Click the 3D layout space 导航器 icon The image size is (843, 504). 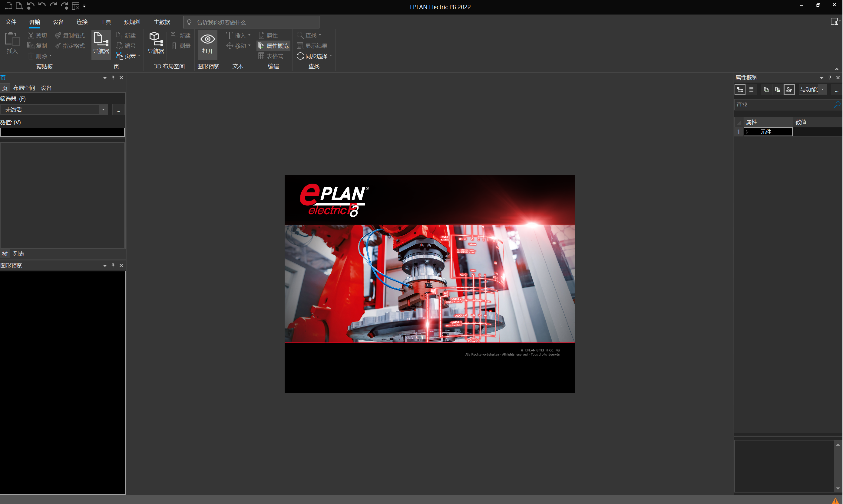(156, 43)
